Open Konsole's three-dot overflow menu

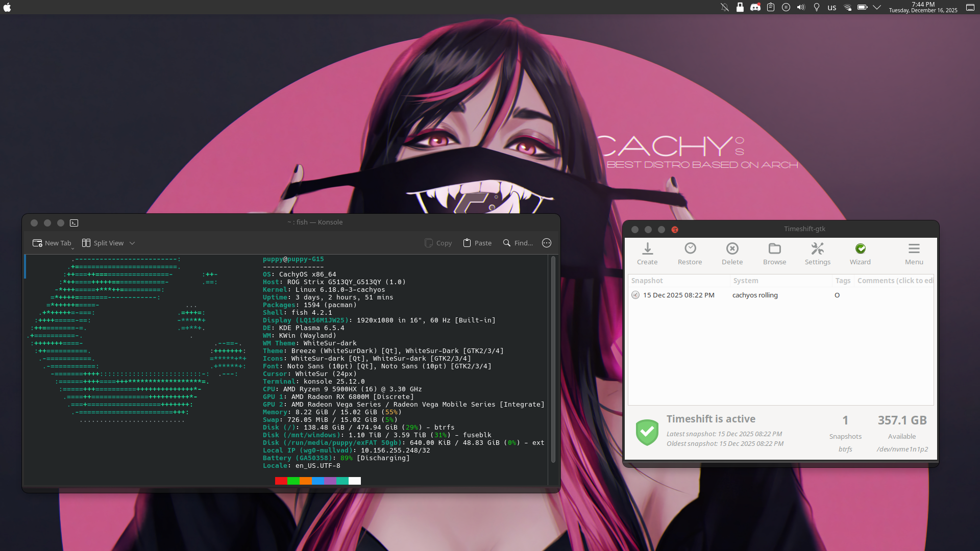tap(547, 243)
